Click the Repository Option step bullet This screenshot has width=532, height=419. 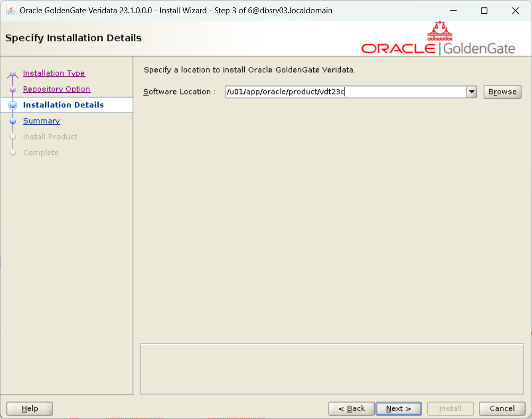[13, 90]
